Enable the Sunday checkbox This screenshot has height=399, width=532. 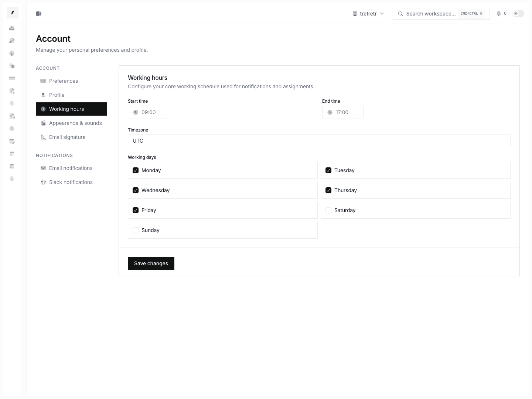(x=136, y=230)
